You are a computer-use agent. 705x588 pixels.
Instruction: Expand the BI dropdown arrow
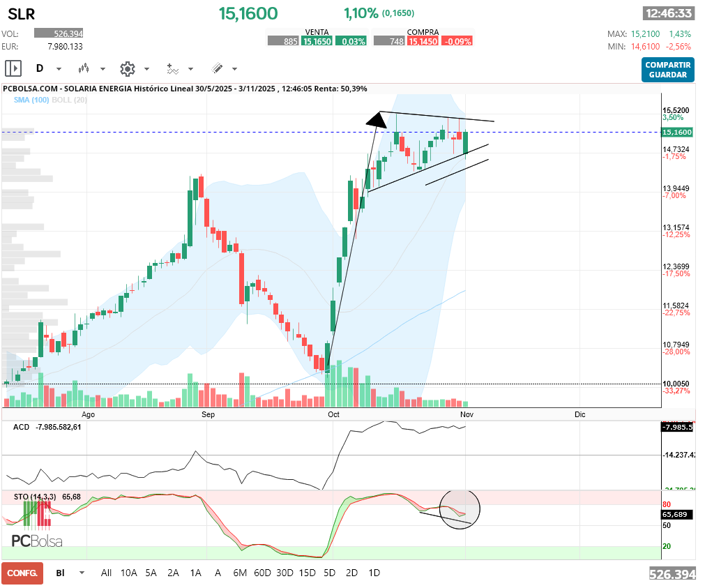pos(82,573)
